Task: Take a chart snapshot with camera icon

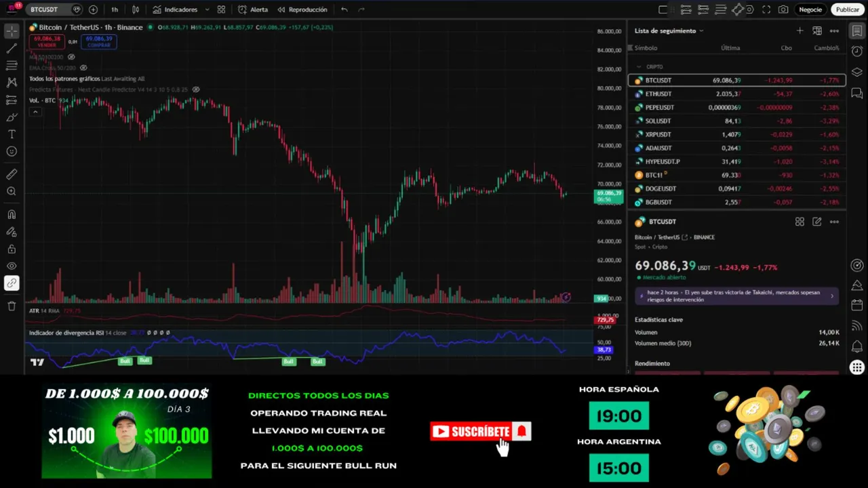Action: point(783,9)
